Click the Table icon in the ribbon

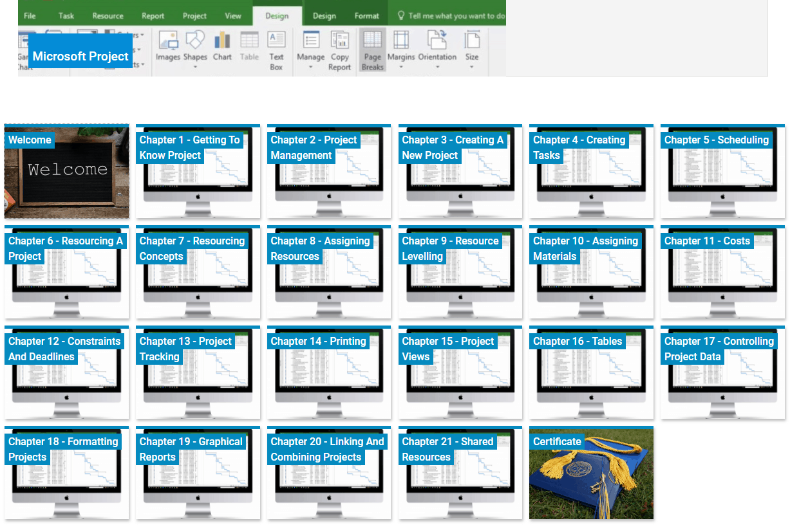(x=249, y=46)
